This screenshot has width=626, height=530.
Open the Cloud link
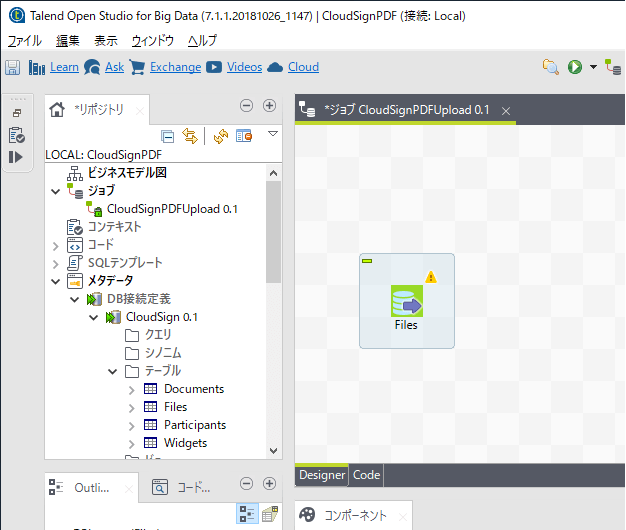click(x=303, y=67)
